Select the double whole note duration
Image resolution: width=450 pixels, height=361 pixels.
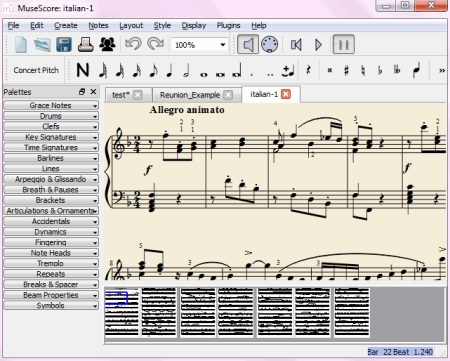point(220,75)
